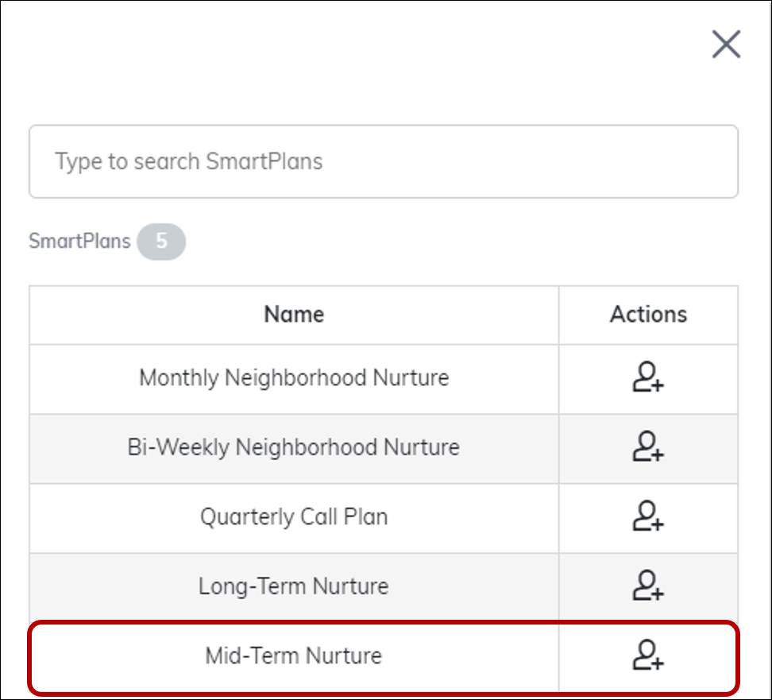This screenshot has width=772, height=700.
Task: Click the word Neighborhood in the Monthly row
Action: pos(295,378)
